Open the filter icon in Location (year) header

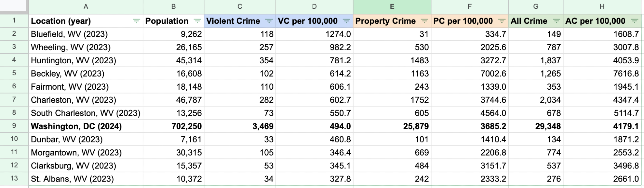[136, 21]
